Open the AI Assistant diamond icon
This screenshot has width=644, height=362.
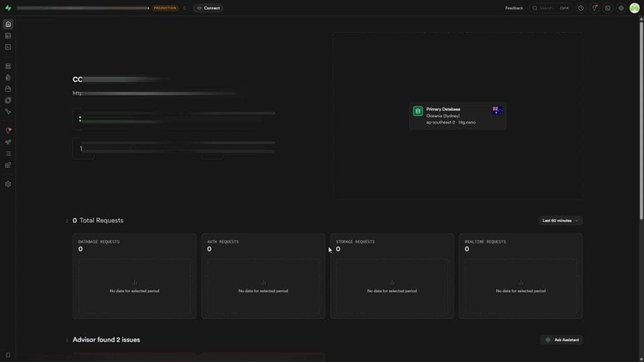pos(621,8)
